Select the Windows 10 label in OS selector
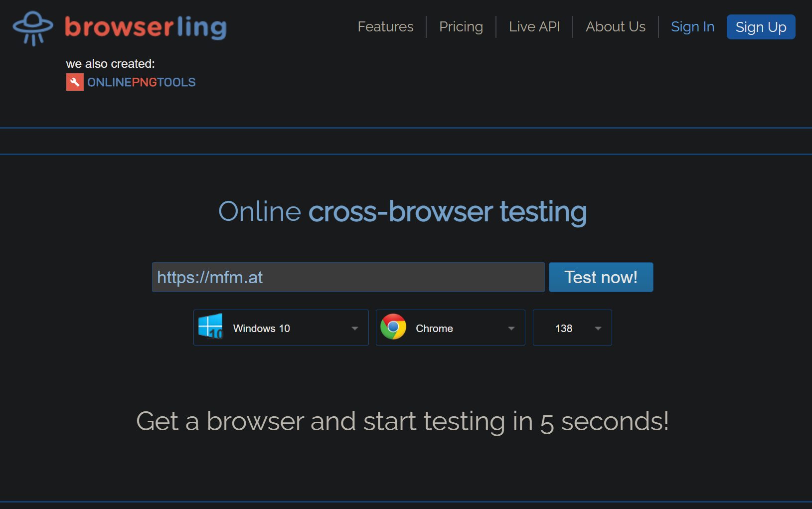This screenshot has width=812, height=509. tap(261, 328)
